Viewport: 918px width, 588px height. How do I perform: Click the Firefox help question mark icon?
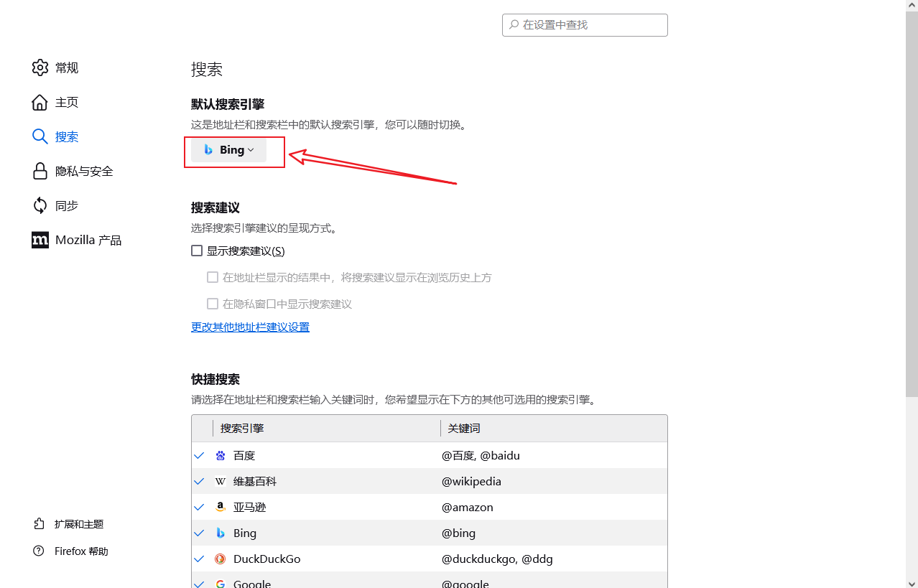pos(39,551)
